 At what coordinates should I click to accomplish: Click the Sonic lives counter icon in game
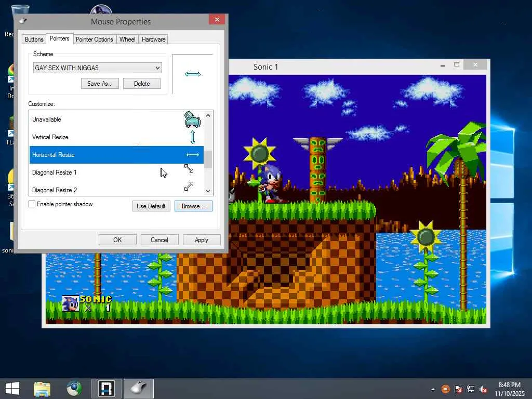[71, 303]
